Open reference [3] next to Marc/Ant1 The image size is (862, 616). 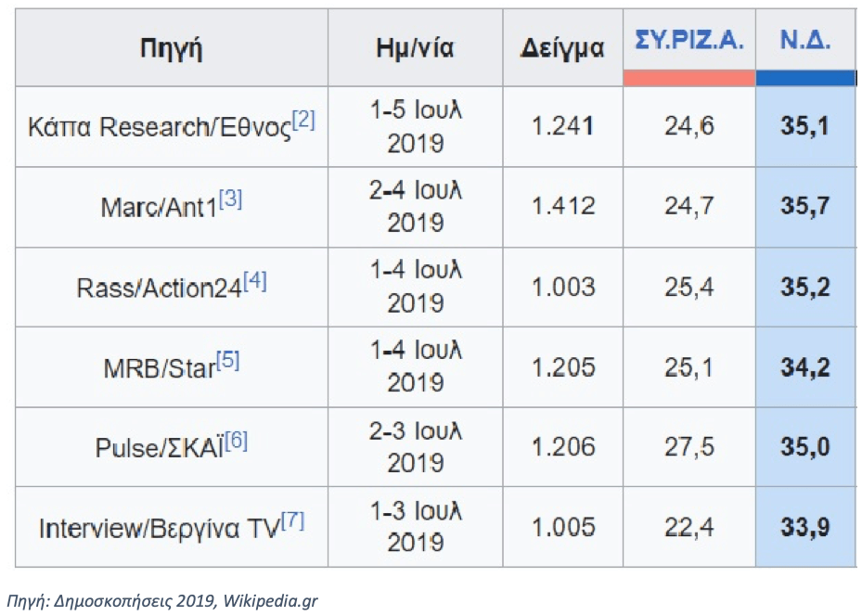(x=230, y=199)
